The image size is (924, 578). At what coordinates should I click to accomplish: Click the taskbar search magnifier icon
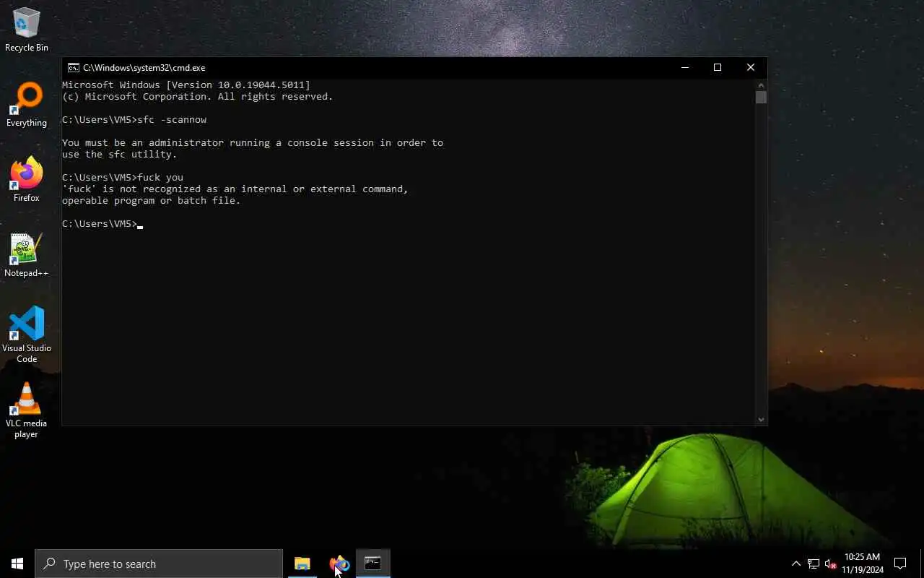pyautogui.click(x=49, y=564)
